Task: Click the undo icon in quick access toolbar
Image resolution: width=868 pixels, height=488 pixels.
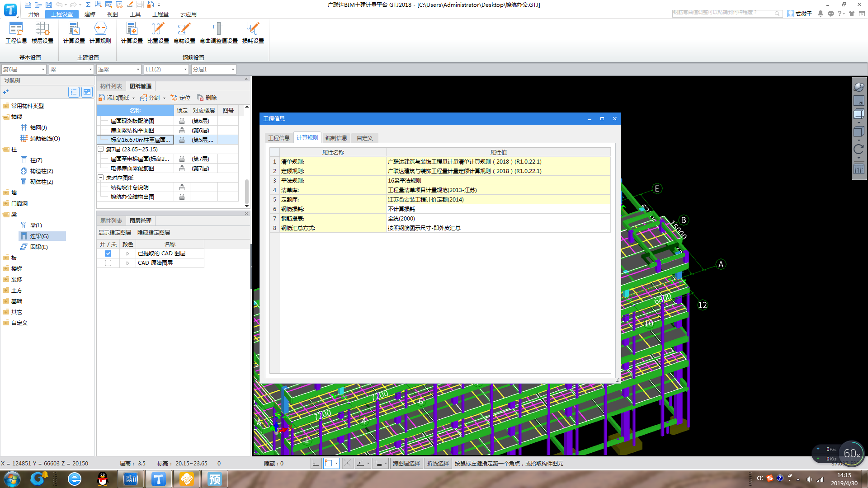Action: pyautogui.click(x=59, y=5)
